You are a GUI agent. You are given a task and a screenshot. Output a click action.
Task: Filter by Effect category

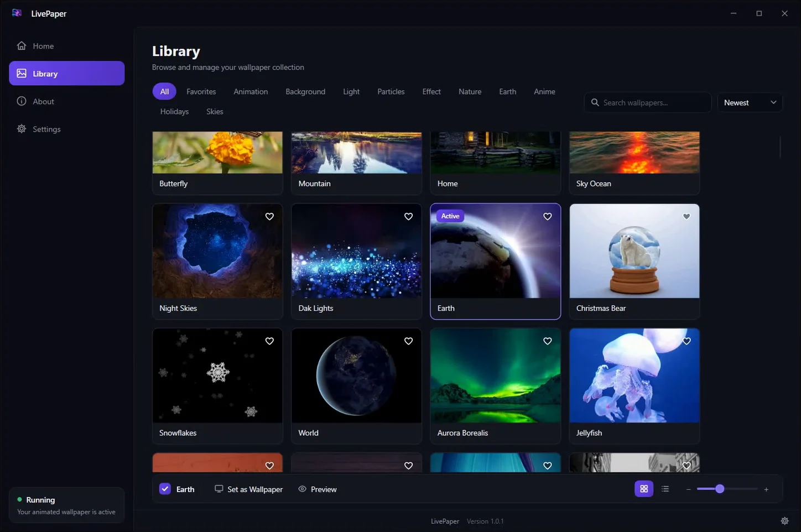(431, 91)
